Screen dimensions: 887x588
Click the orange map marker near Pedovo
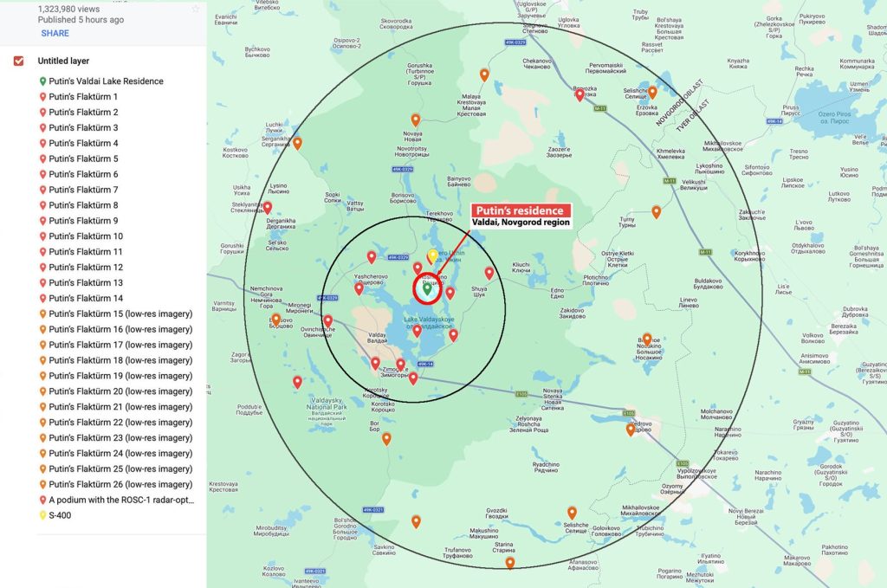pos(631,428)
